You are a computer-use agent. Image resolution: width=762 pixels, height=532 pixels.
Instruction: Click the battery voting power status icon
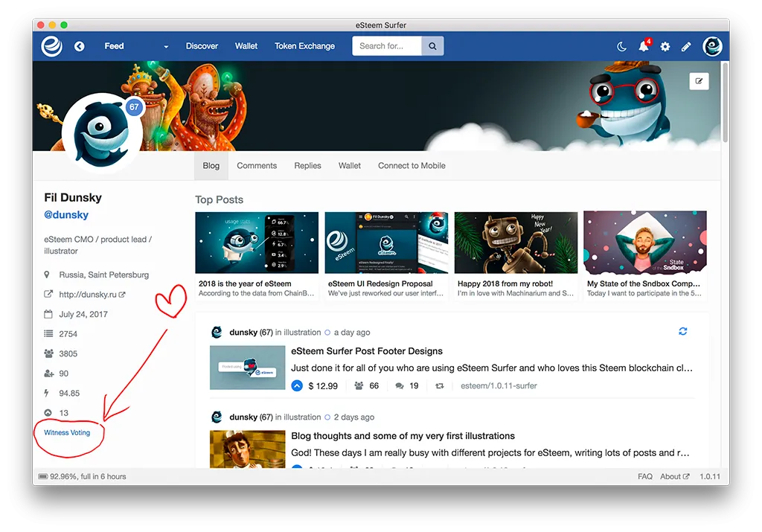(x=43, y=477)
